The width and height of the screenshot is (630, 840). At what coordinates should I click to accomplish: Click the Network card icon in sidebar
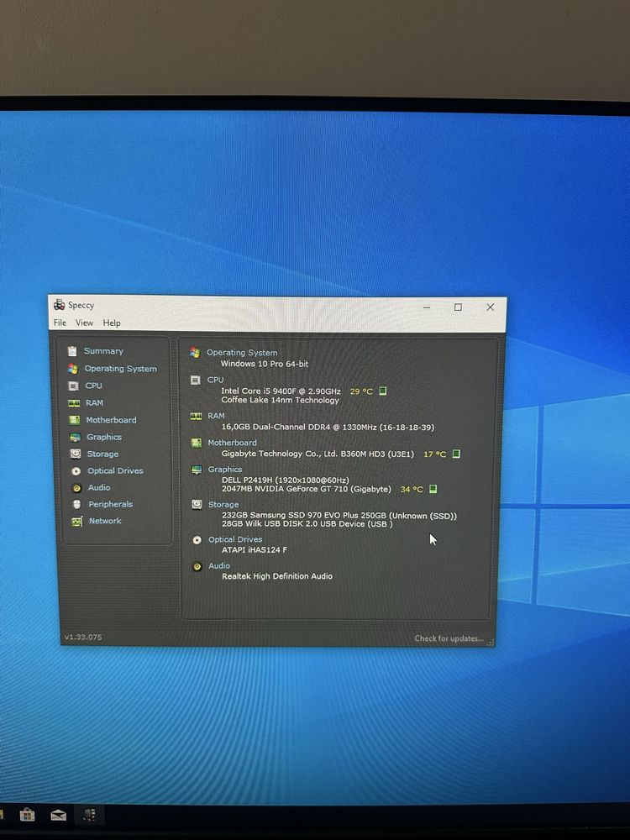(x=77, y=522)
